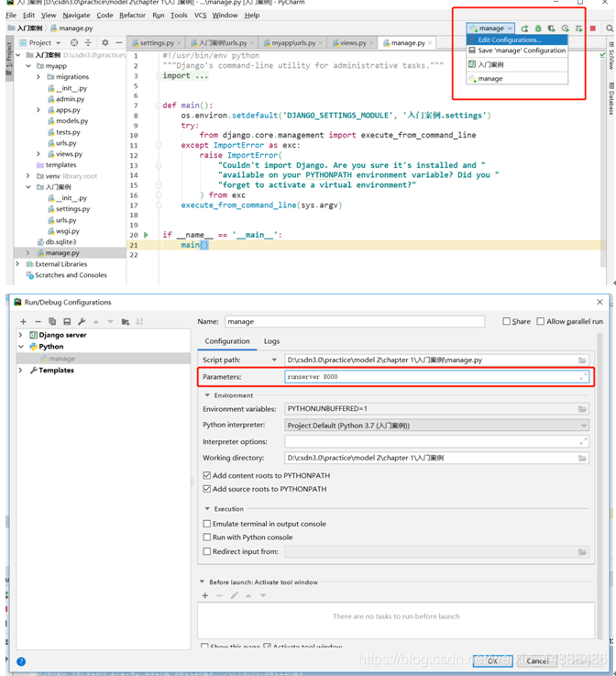Screen dimensions: 616x676
Task: Close the Run/Debug Configurations dialog
Action: tap(599, 302)
